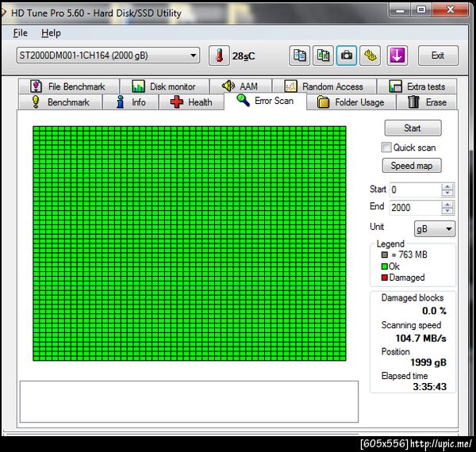Click the Exit button
Screen dimensions: 476x452
click(x=438, y=56)
